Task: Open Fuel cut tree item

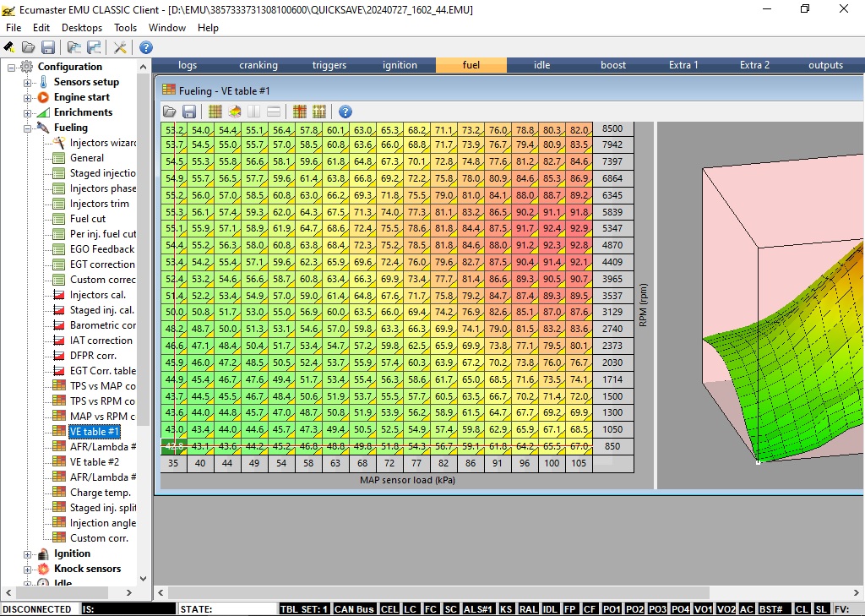Action: [87, 219]
